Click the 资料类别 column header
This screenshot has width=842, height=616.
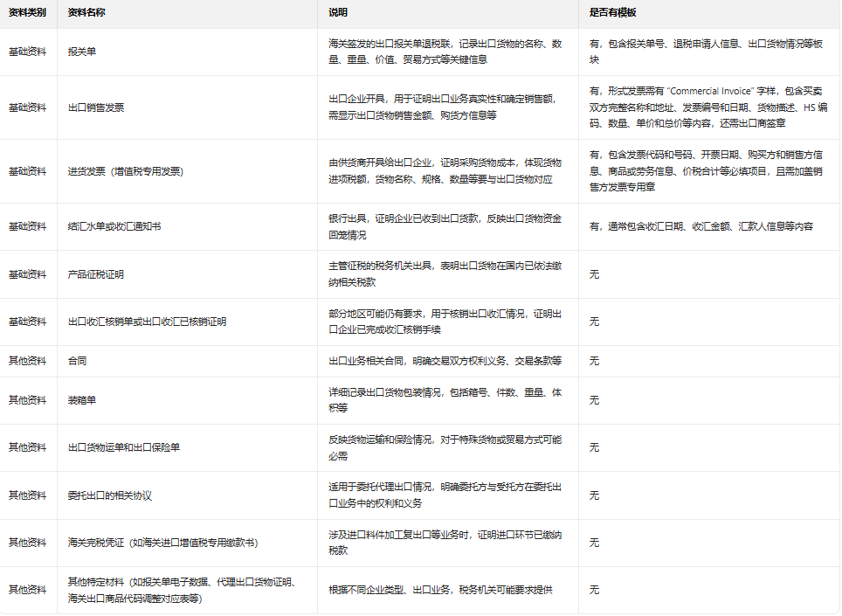27,12
